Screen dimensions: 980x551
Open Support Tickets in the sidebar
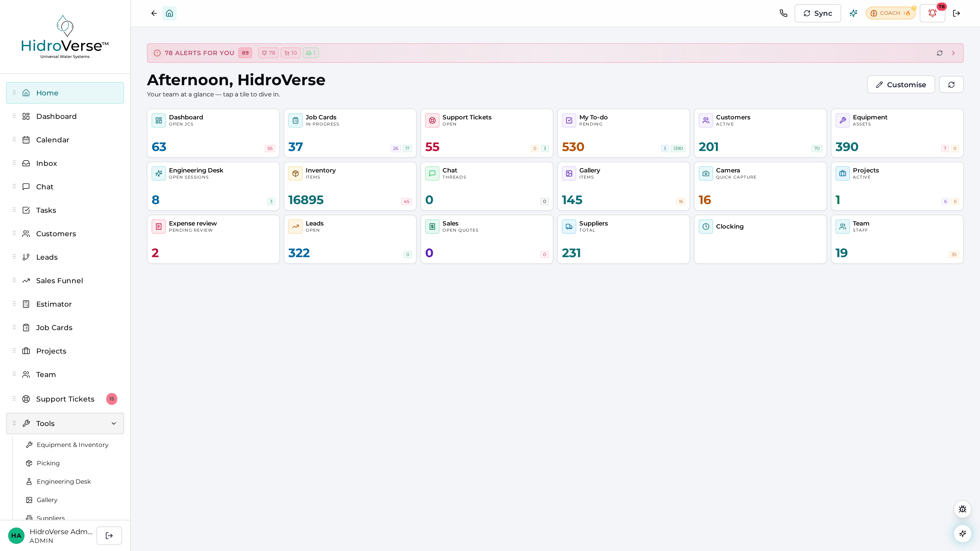pos(65,399)
